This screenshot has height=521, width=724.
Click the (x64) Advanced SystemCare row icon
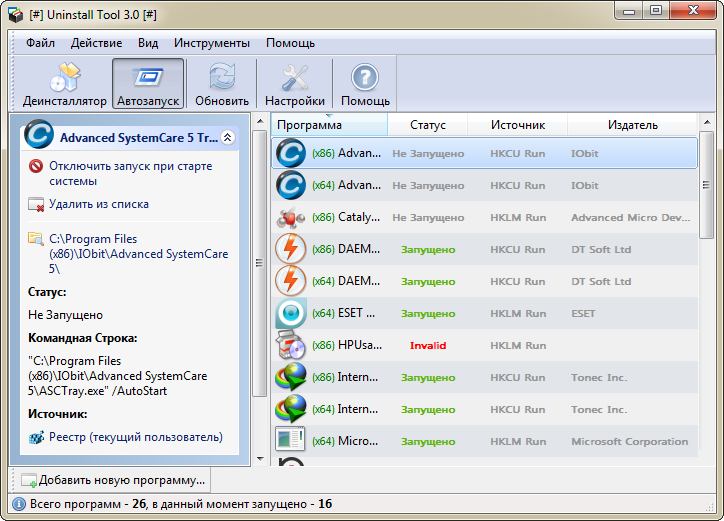click(291, 185)
